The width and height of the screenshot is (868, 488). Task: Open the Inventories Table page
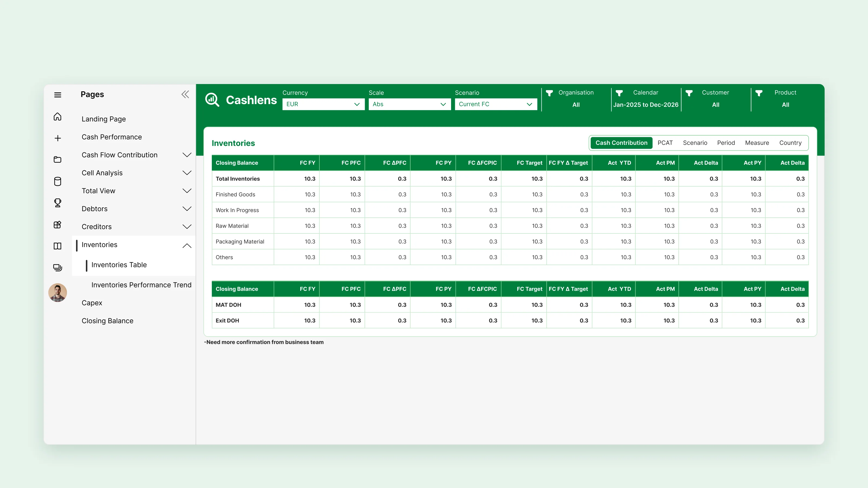click(x=119, y=265)
